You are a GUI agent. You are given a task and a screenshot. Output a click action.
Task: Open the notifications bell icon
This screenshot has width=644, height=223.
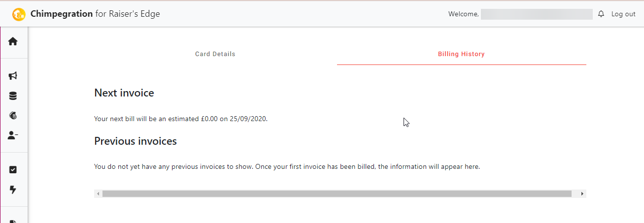pyautogui.click(x=601, y=14)
